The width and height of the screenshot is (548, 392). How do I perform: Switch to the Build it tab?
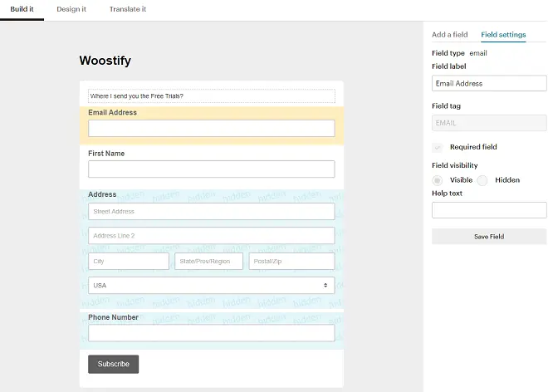coord(22,9)
